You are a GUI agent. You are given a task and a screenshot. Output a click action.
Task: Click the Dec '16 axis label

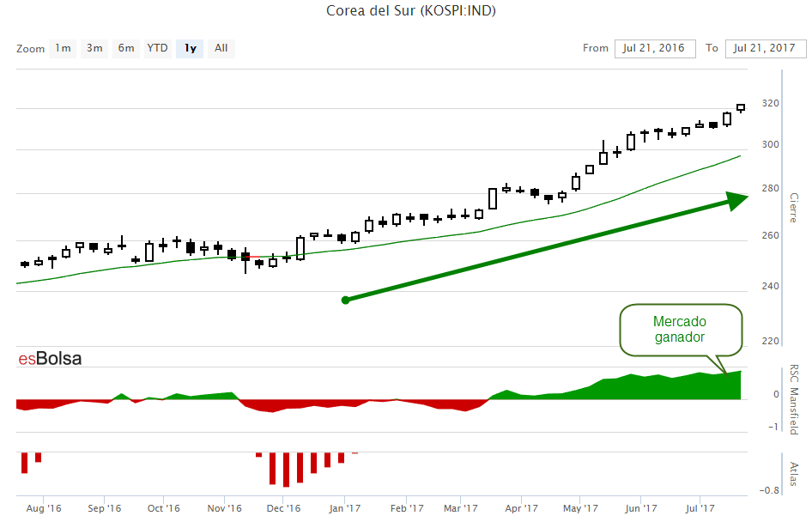click(283, 508)
